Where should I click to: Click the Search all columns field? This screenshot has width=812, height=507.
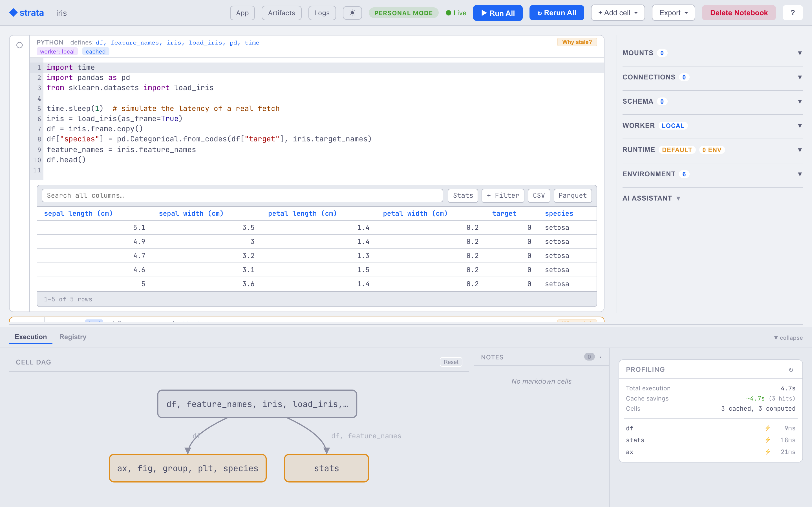[x=242, y=195]
